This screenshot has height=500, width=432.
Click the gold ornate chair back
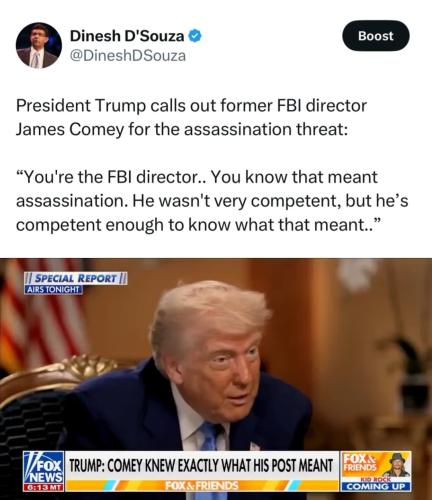[63, 375]
